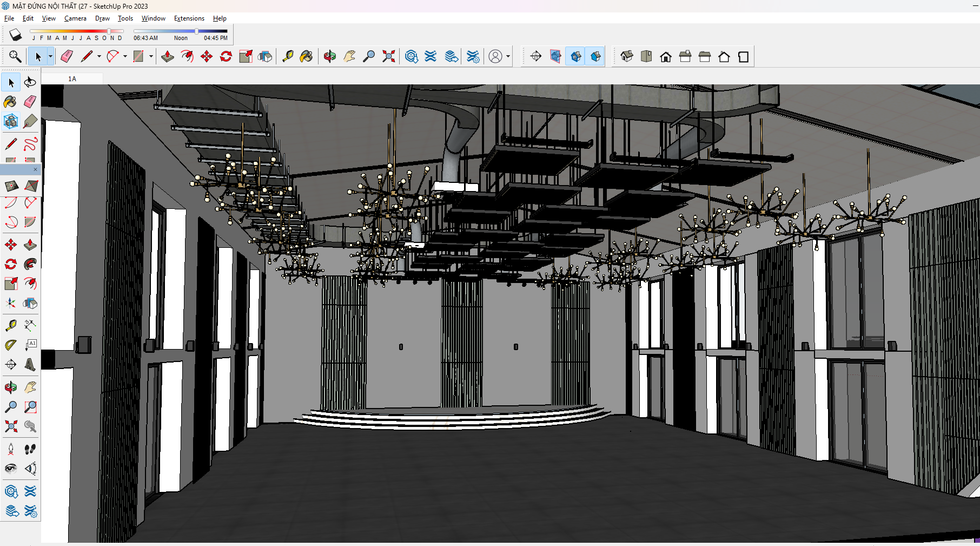980x546 pixels.
Task: Choose the Protractor tool left toolbar
Action: click(11, 345)
